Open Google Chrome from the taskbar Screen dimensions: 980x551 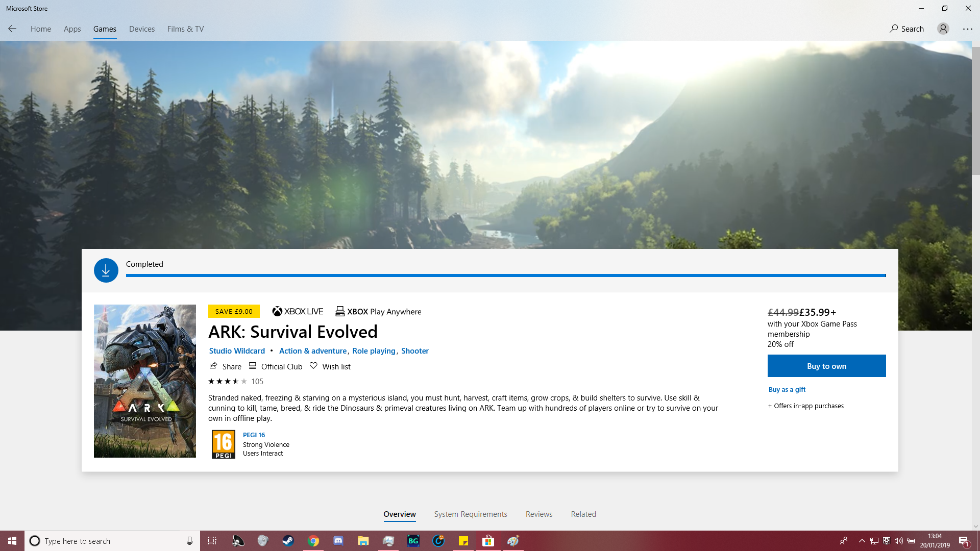tap(313, 541)
